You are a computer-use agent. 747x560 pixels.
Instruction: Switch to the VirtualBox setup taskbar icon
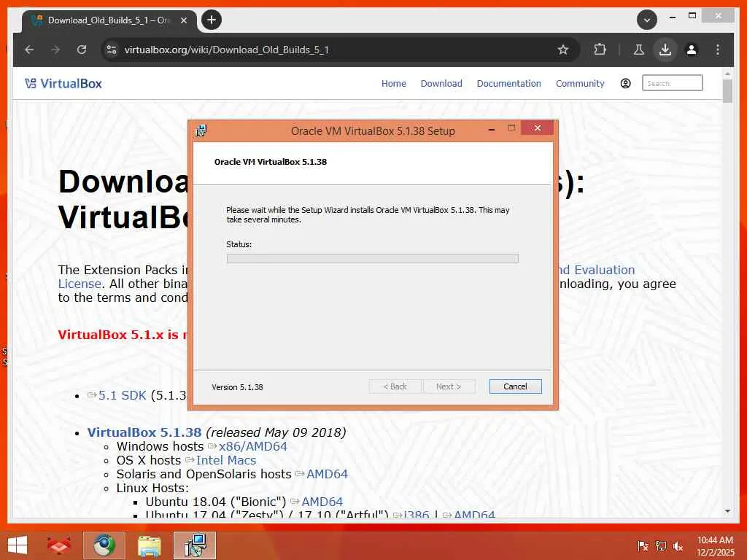point(194,545)
